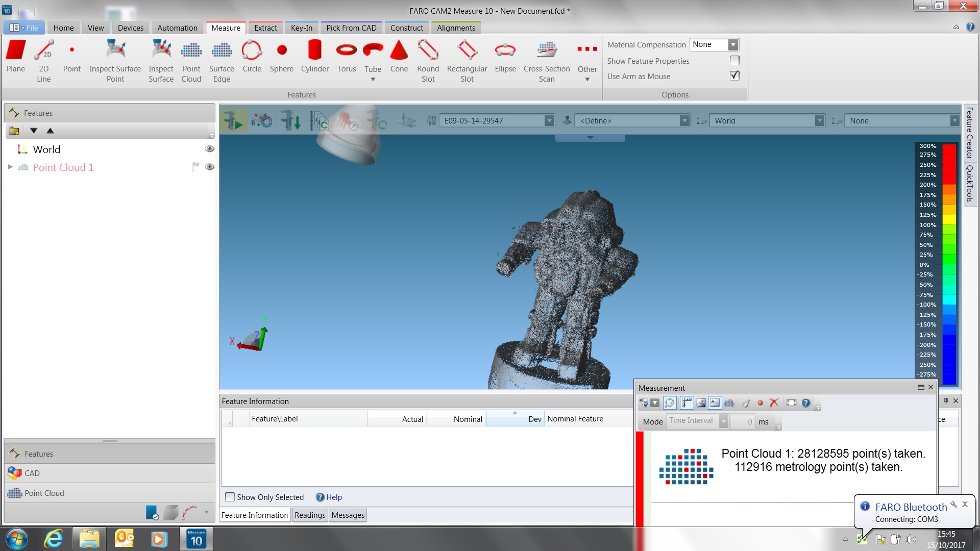Click the blue page with checkmark icon
The image size is (980, 551).
[x=152, y=512]
